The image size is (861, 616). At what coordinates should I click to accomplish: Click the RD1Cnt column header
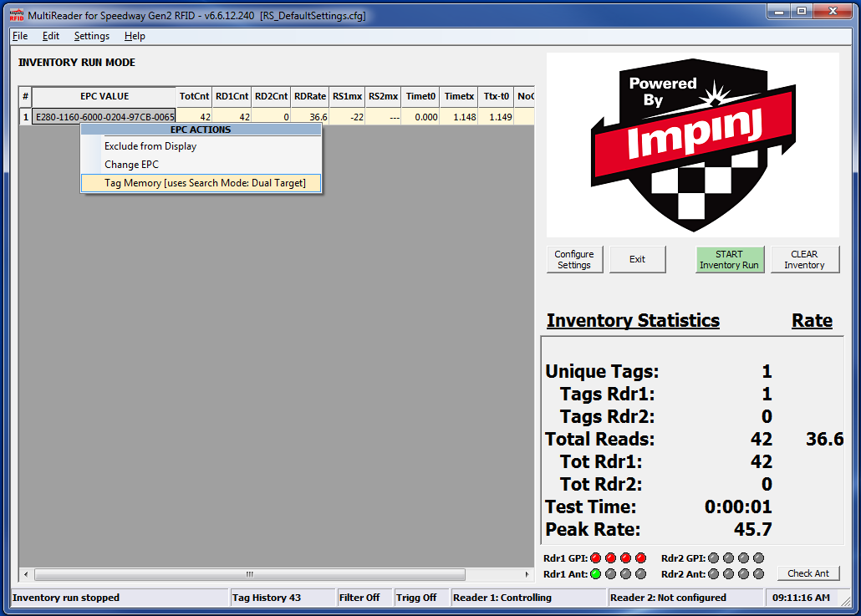pos(232,97)
